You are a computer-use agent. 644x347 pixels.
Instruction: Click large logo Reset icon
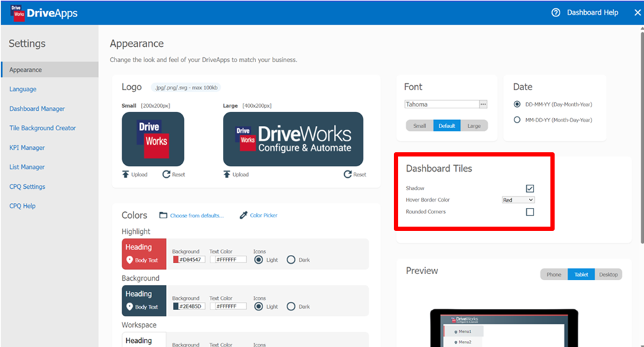(348, 175)
